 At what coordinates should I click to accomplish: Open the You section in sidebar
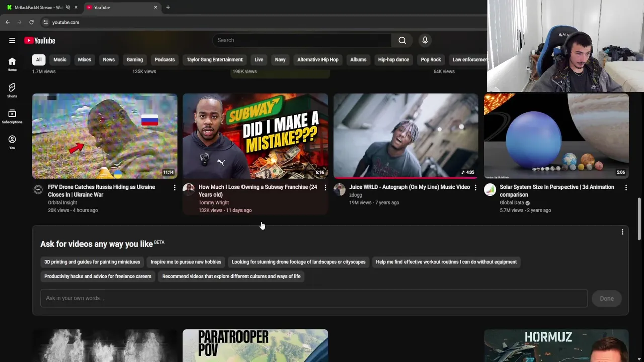pyautogui.click(x=12, y=143)
